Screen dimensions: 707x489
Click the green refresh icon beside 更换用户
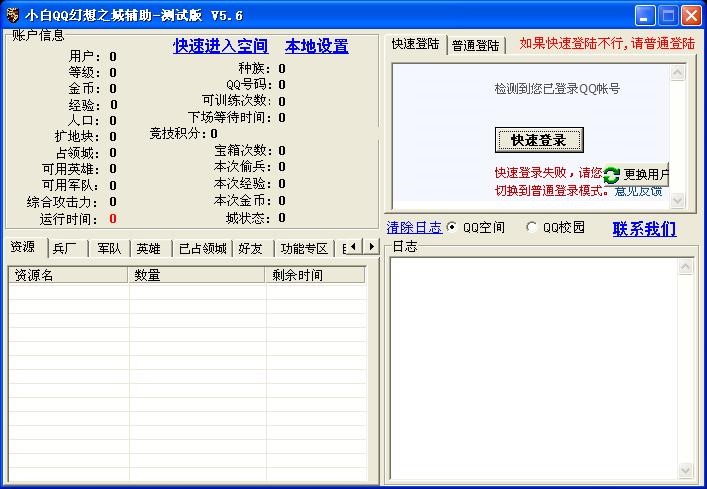[x=611, y=175]
